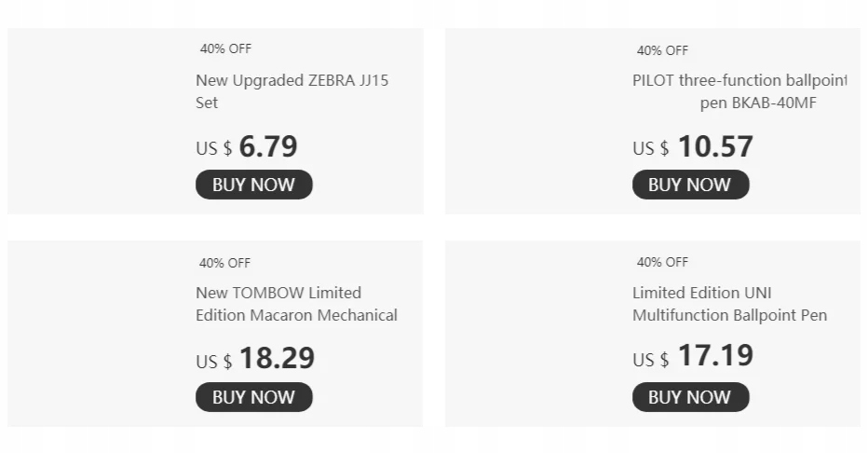This screenshot has height=453, width=868.
Task: Select BUY NOW for UNI Multifunction Pen
Action: click(690, 397)
